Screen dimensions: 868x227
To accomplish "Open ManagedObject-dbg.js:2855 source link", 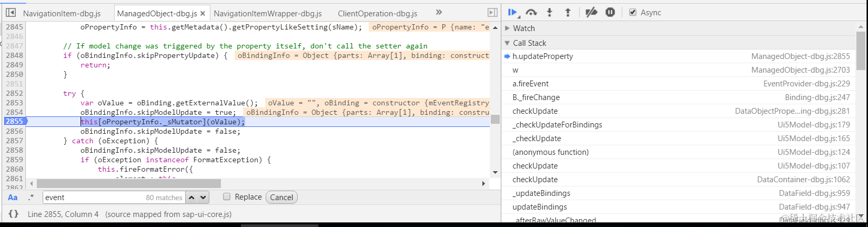I will [x=800, y=56].
